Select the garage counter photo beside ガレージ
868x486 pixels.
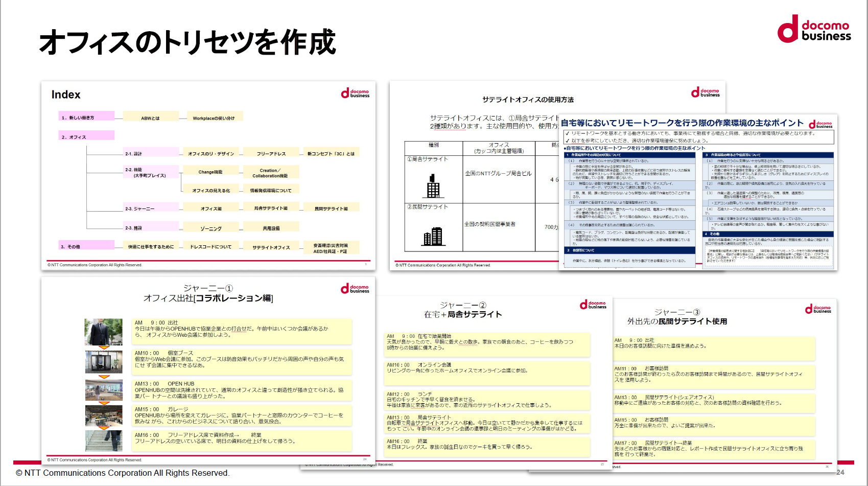(104, 415)
